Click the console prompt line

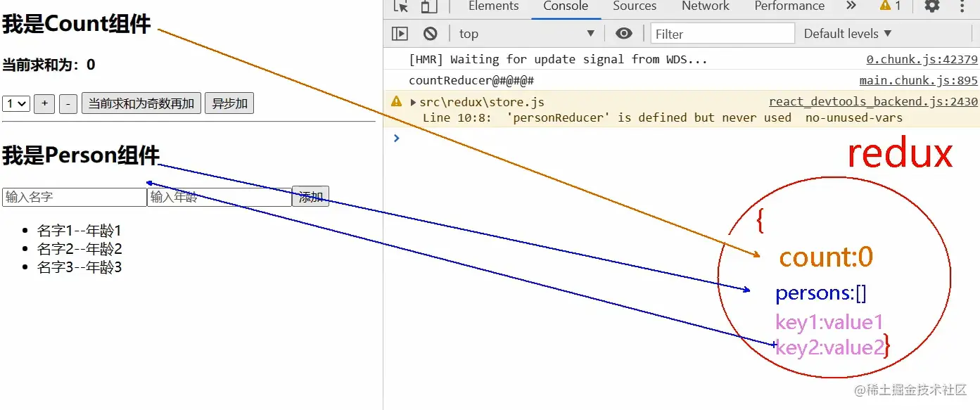(x=681, y=138)
